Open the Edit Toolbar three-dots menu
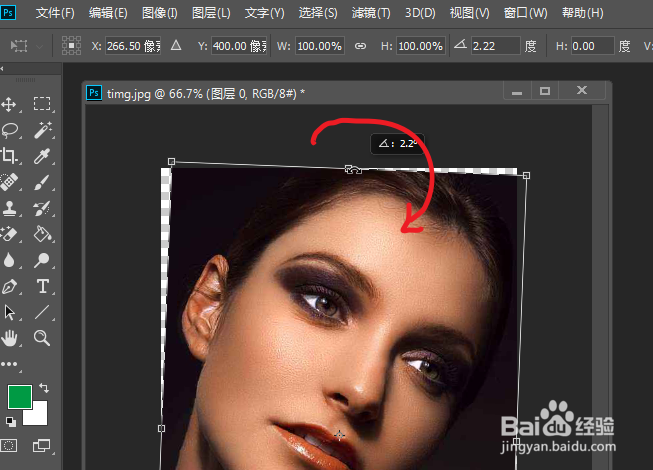 (9, 364)
